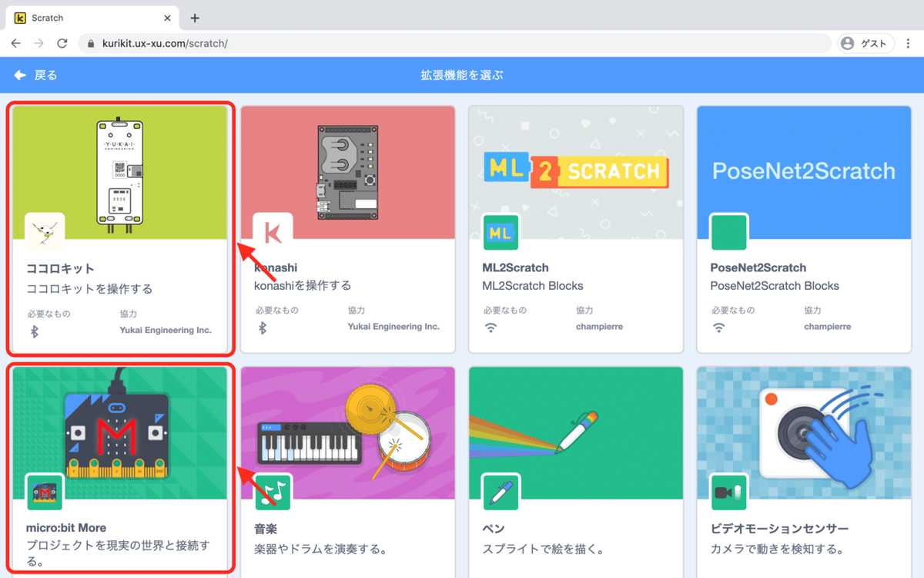The height and width of the screenshot is (578, 924).
Task: Click the micro:bit badge on micro:bit More card
Action: [44, 493]
